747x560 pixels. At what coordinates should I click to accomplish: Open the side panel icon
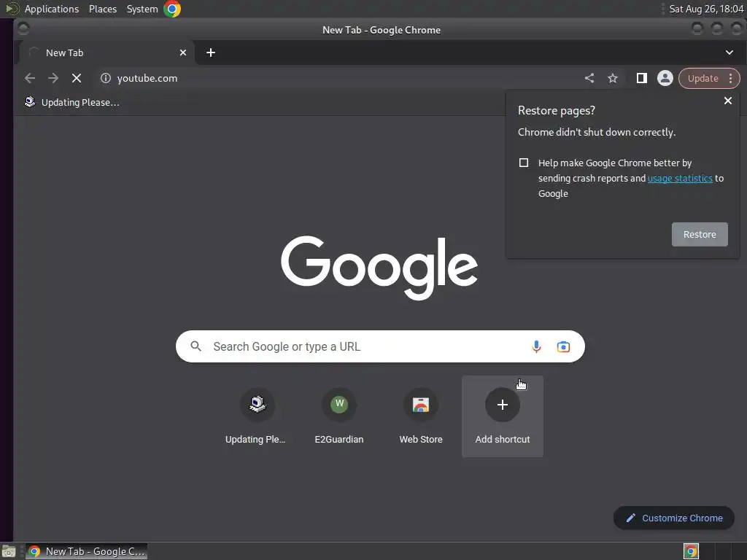click(642, 78)
